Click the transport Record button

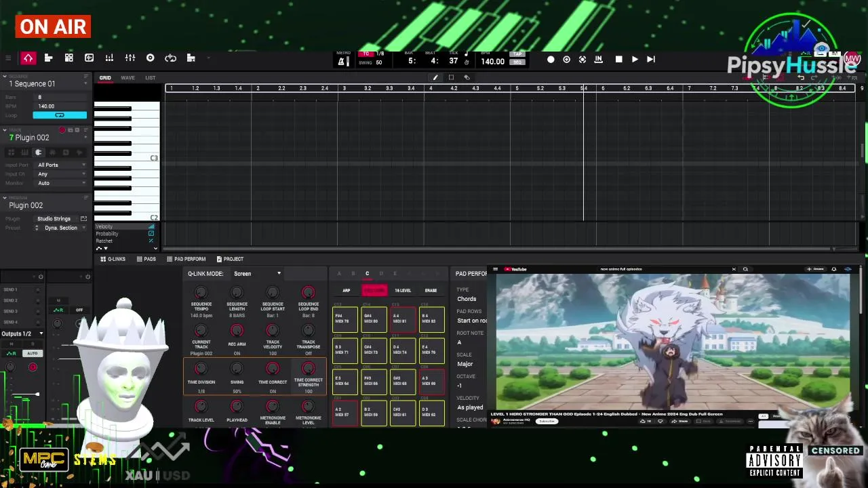[551, 60]
